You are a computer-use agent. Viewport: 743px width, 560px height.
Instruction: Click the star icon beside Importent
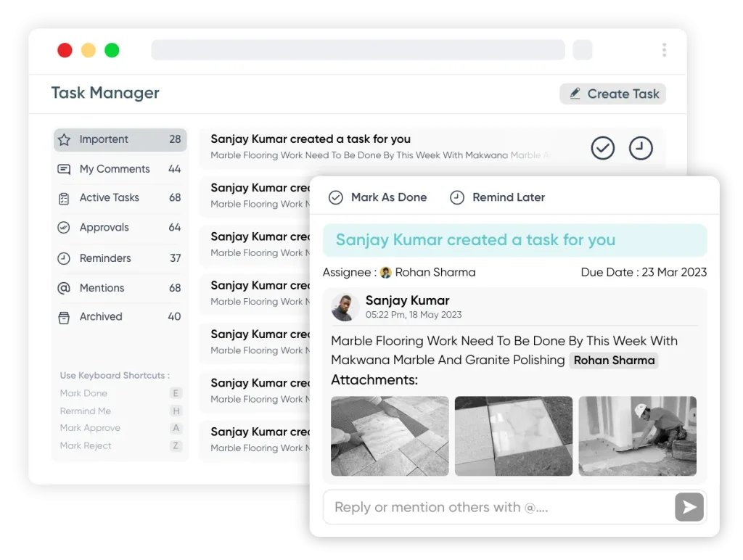64,139
